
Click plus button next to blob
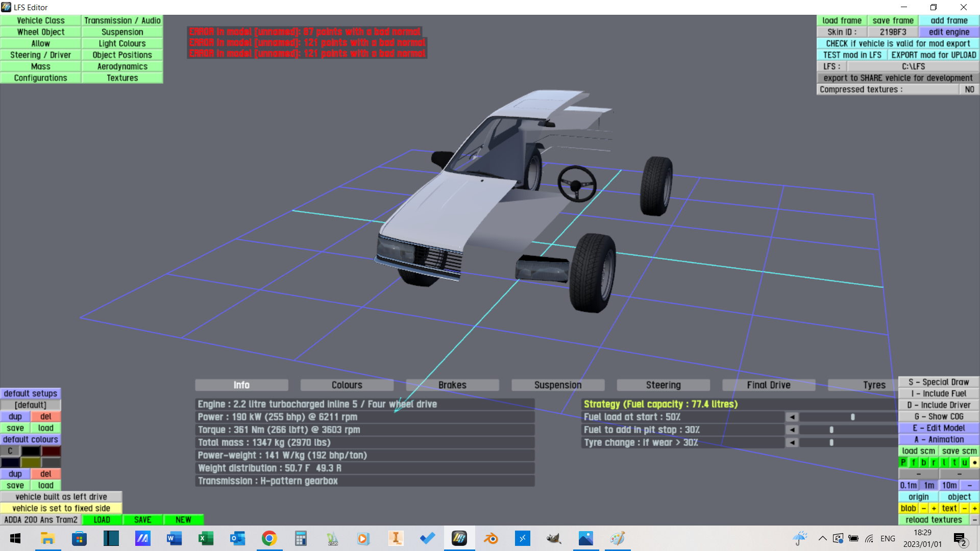click(x=934, y=508)
